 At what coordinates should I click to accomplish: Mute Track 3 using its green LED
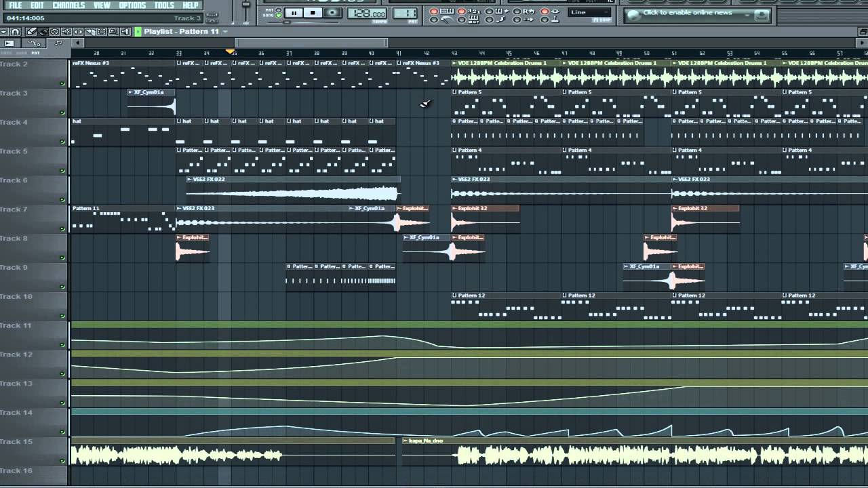pos(62,113)
